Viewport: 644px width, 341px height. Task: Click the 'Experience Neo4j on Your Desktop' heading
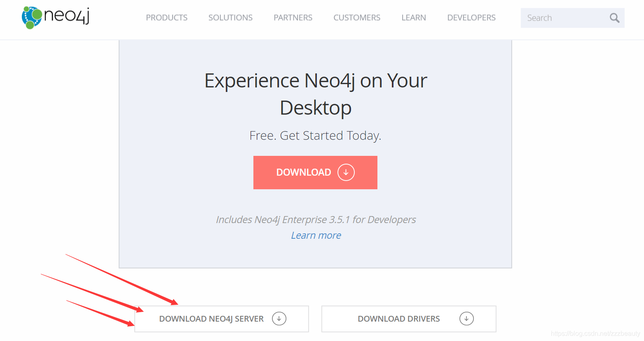tap(316, 94)
